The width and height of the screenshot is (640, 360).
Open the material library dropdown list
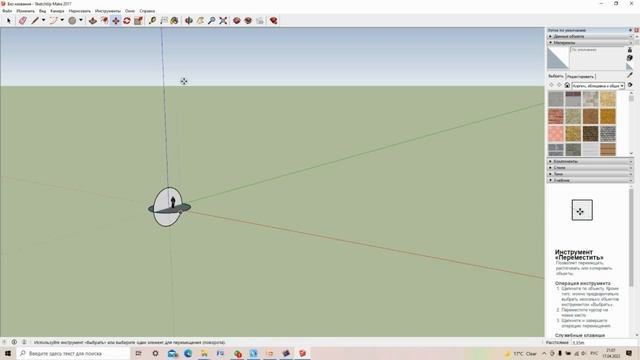tap(598, 86)
